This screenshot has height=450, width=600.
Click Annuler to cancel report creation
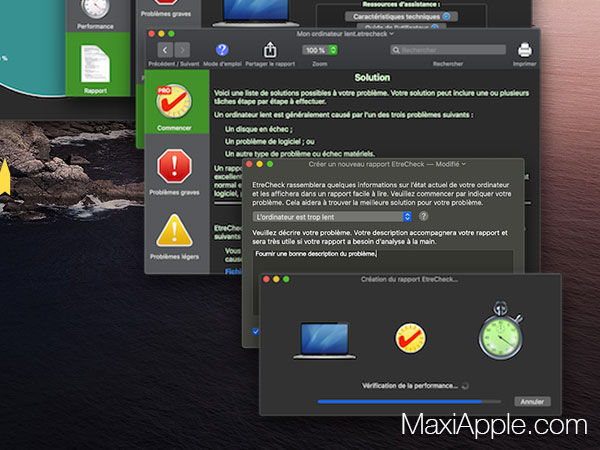pyautogui.click(x=532, y=401)
